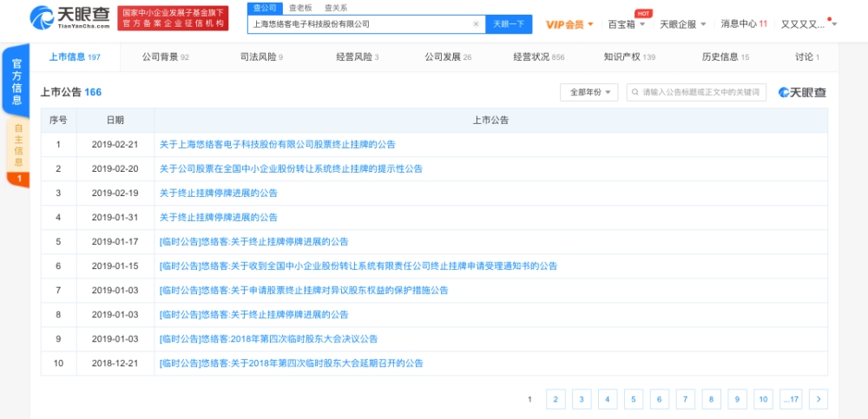Open the 终止挂牌的提示性公告 link

[291, 169]
